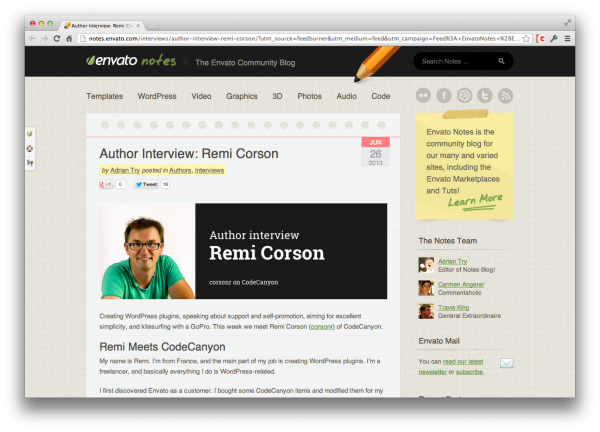
Task: Open the Photos menu item
Action: 310,96
